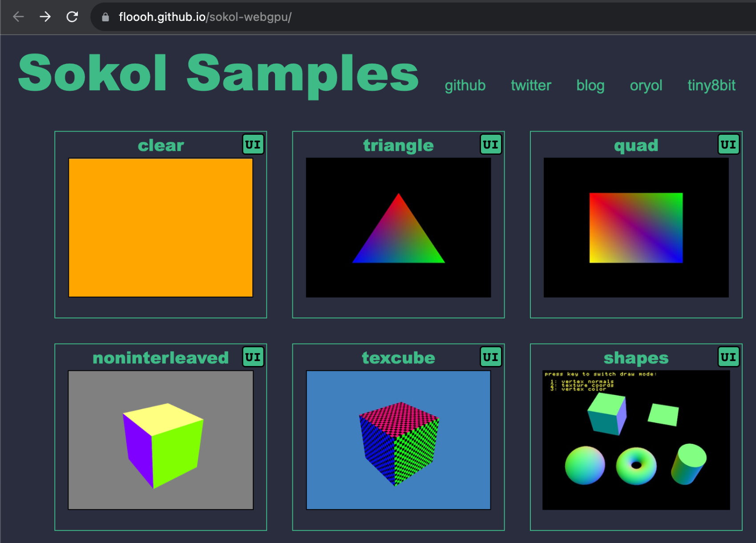Click the browser back arrow

pyautogui.click(x=18, y=17)
